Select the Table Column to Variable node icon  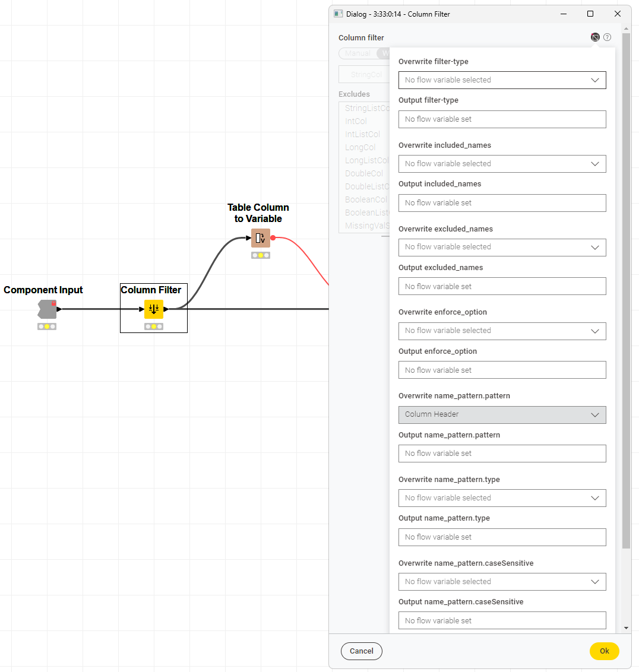click(260, 238)
